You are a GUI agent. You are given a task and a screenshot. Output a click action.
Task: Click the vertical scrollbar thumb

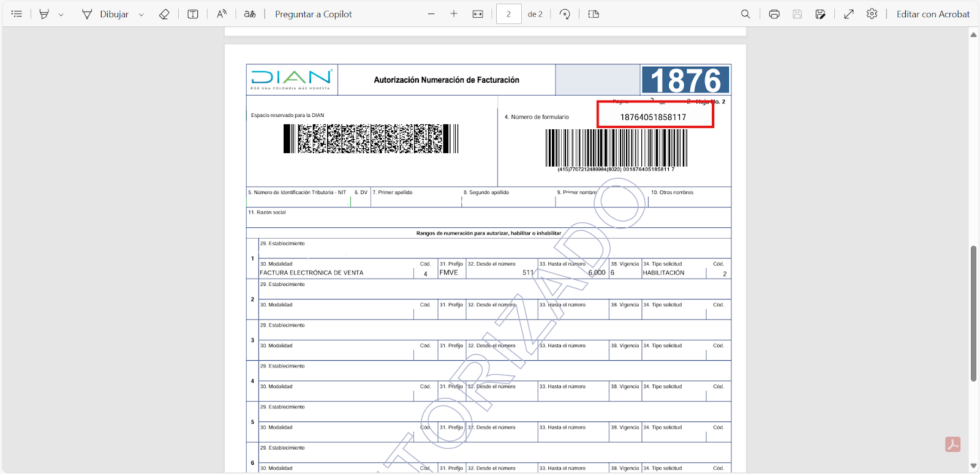(973, 314)
